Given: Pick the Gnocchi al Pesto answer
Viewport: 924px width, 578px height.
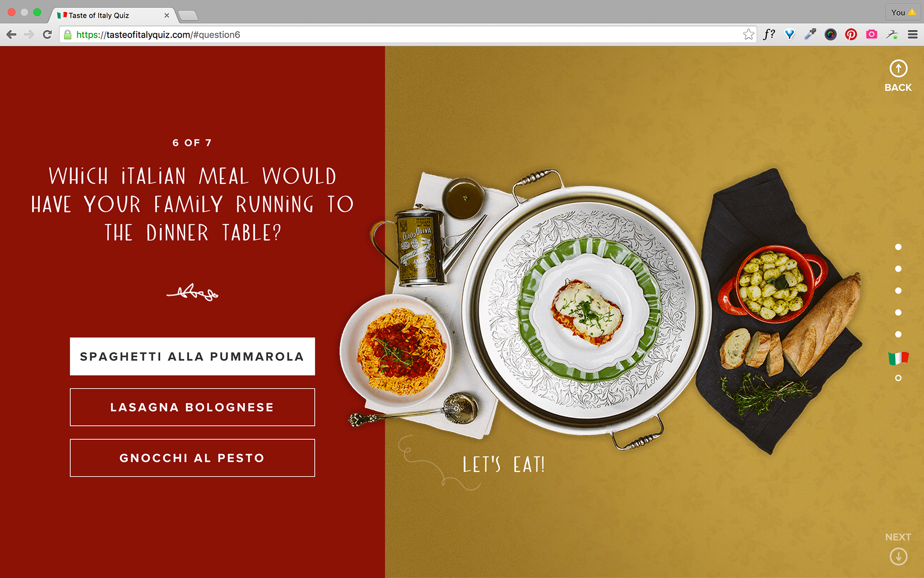Looking at the screenshot, I should [192, 458].
